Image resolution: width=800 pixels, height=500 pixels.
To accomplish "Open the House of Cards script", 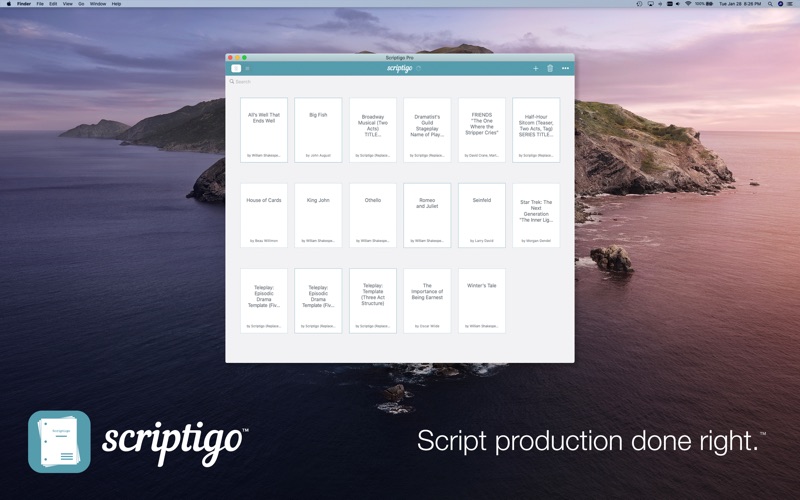I will pyautogui.click(x=264, y=215).
